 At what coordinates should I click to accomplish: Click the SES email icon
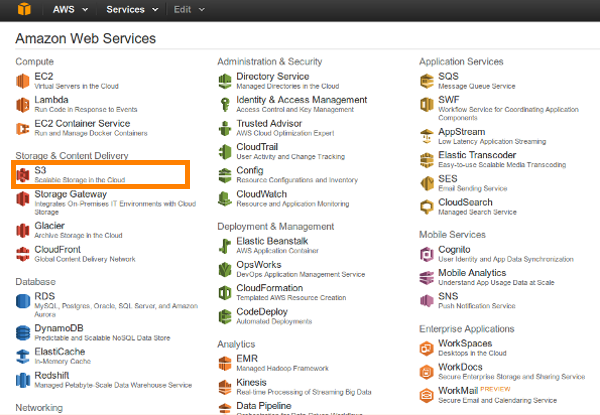427,184
